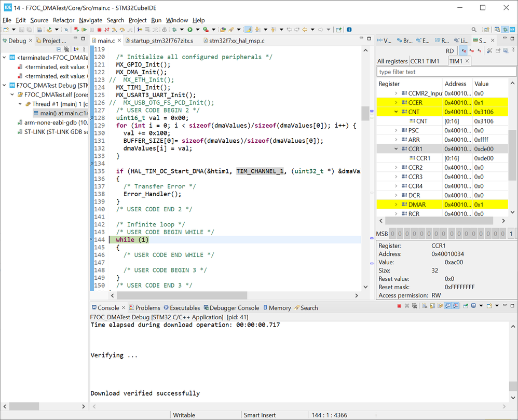The image size is (518, 420).
Task: Open the Debugger Console tab
Action: tap(231, 308)
